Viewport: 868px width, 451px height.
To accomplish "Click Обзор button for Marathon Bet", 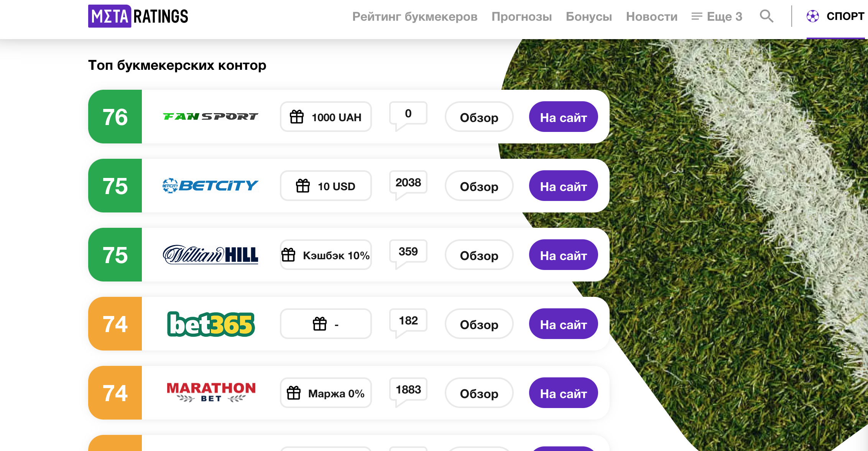I will [479, 393].
